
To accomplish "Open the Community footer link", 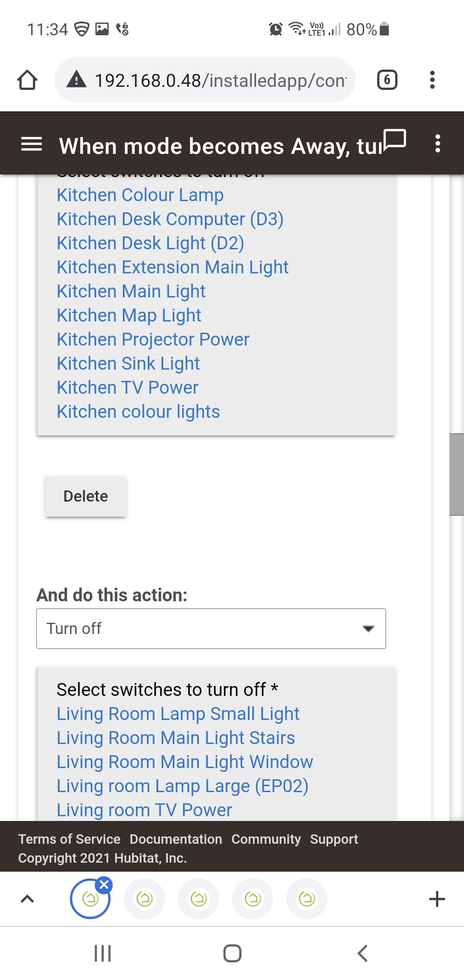I will coord(266,839).
